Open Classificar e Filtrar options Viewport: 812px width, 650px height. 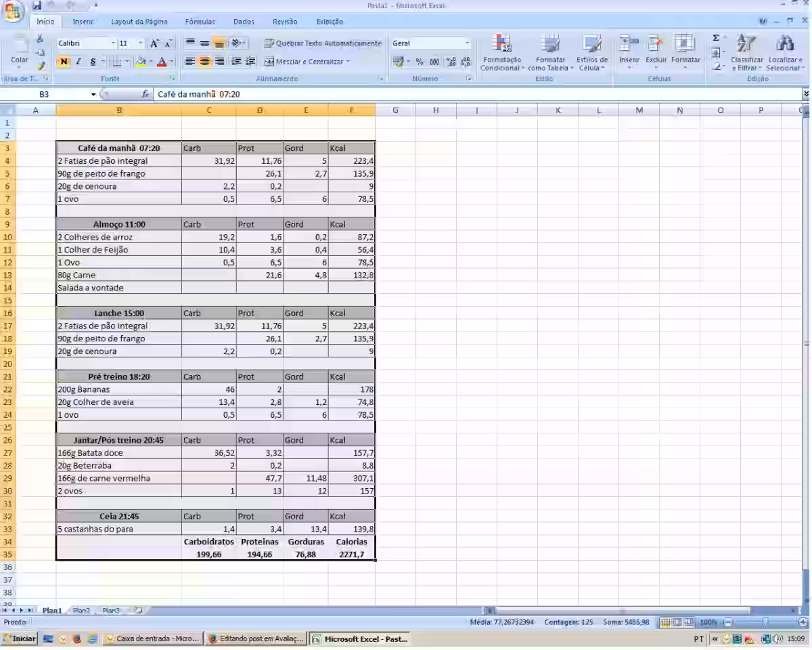pos(746,53)
